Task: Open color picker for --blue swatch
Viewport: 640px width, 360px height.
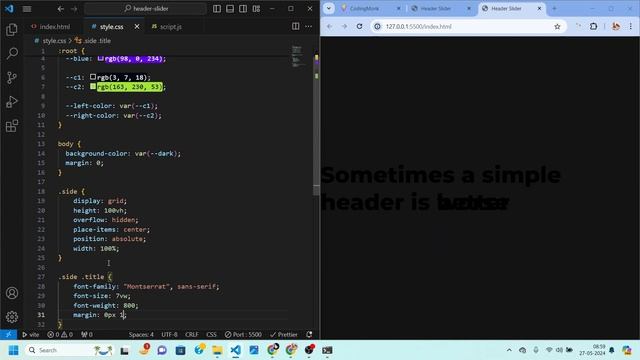Action: tap(100, 58)
